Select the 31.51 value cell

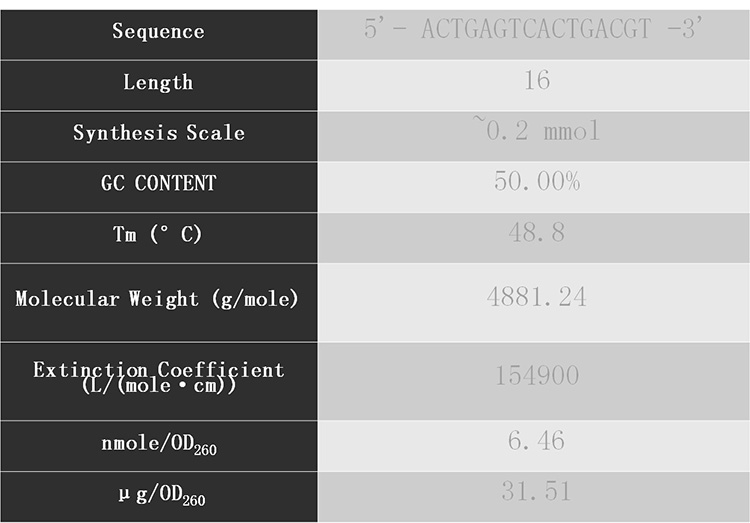click(534, 497)
